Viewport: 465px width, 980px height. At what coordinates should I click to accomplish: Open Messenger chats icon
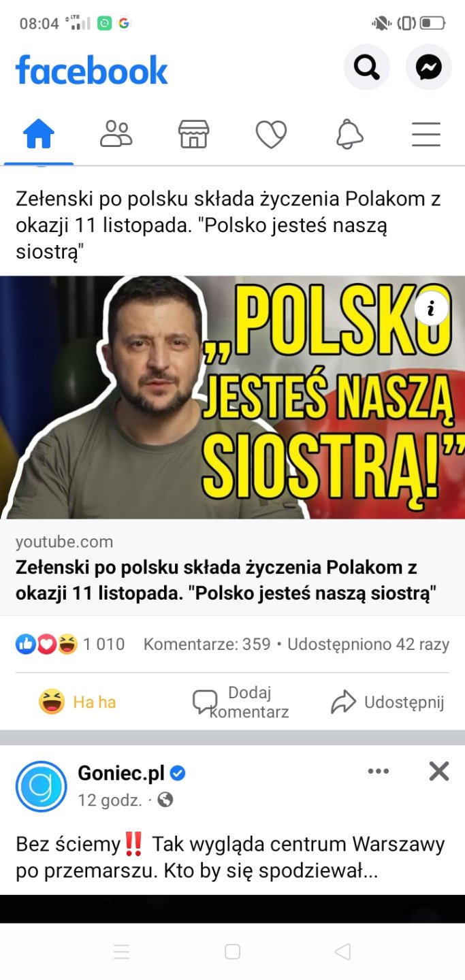pos(429,67)
